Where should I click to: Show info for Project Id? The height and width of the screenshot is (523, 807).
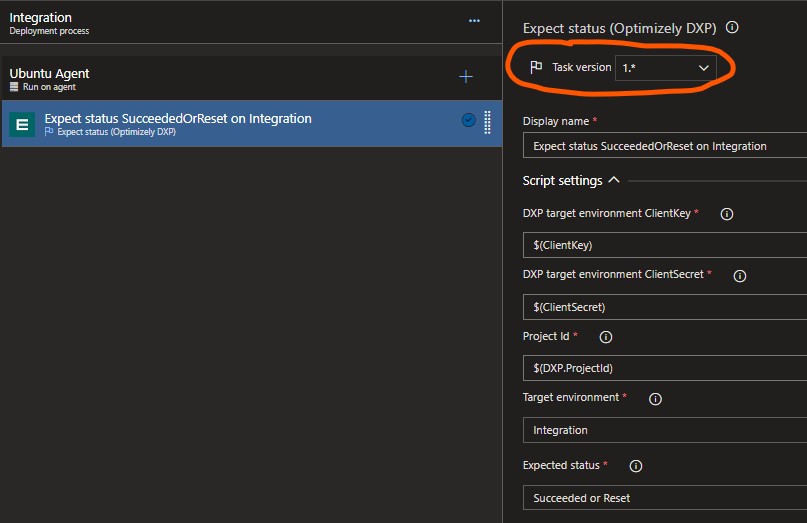pos(606,337)
